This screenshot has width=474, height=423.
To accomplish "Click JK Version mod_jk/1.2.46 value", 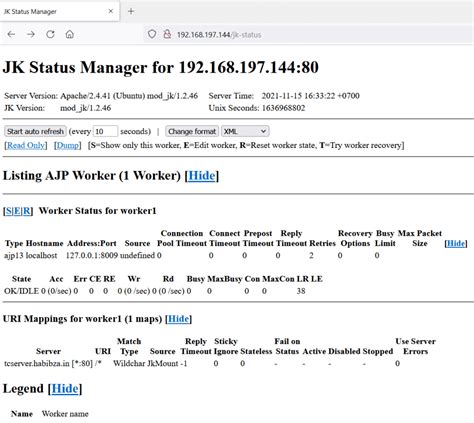I will (86, 108).
